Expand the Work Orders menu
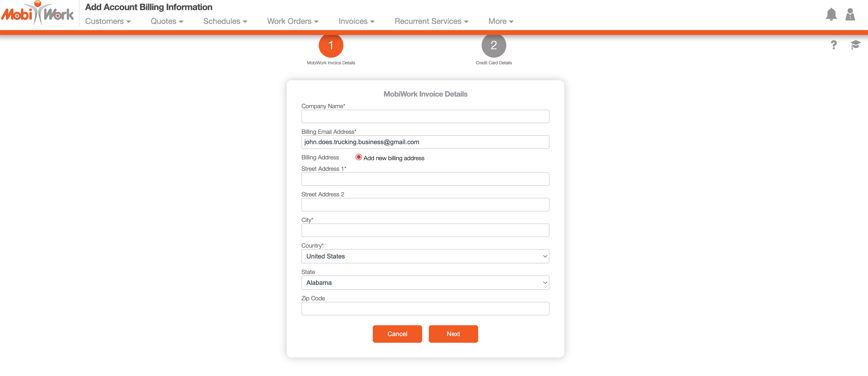Screen dimensions: 868x376 pos(292,21)
